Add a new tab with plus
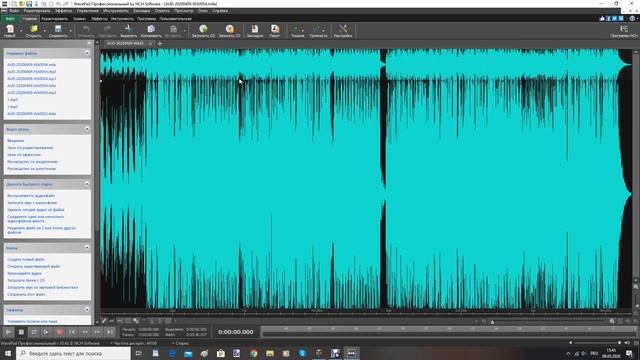 pos(160,43)
